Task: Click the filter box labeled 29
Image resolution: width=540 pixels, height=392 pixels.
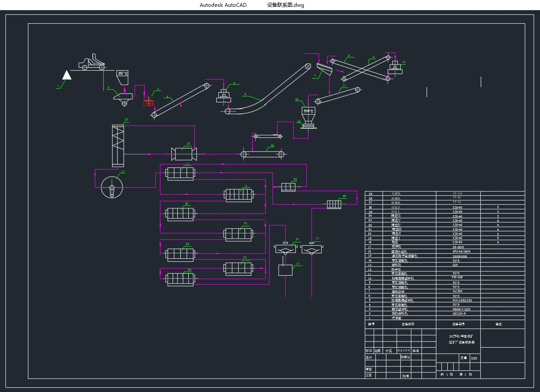Action: [x=285, y=270]
